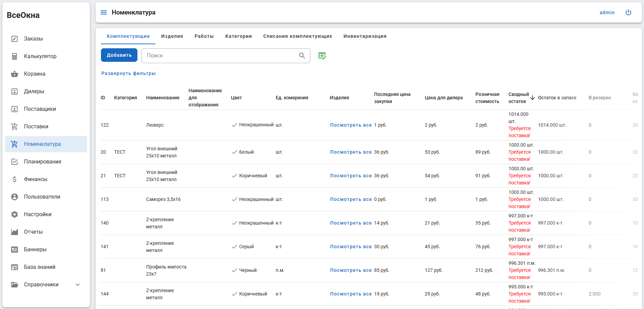Click the Пользователи person icon
Viewport: 644px width, 309px height.
pyautogui.click(x=15, y=197)
